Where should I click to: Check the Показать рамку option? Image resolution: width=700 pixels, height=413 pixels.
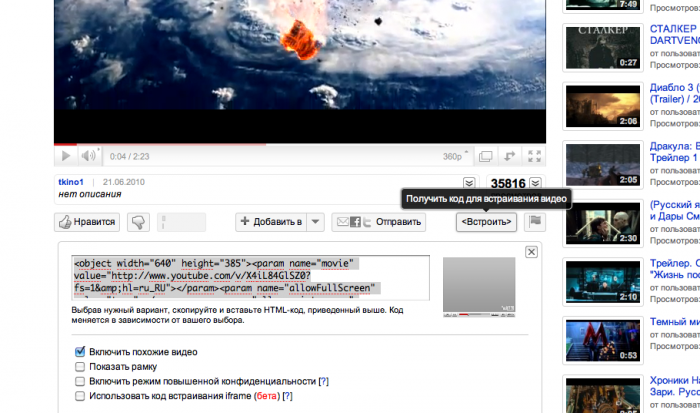tap(80, 367)
